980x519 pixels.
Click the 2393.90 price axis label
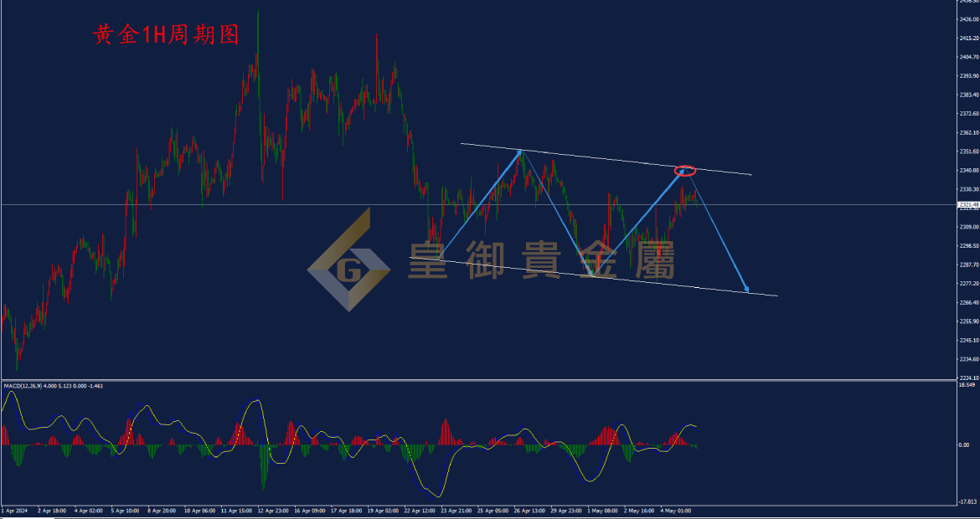[970, 76]
